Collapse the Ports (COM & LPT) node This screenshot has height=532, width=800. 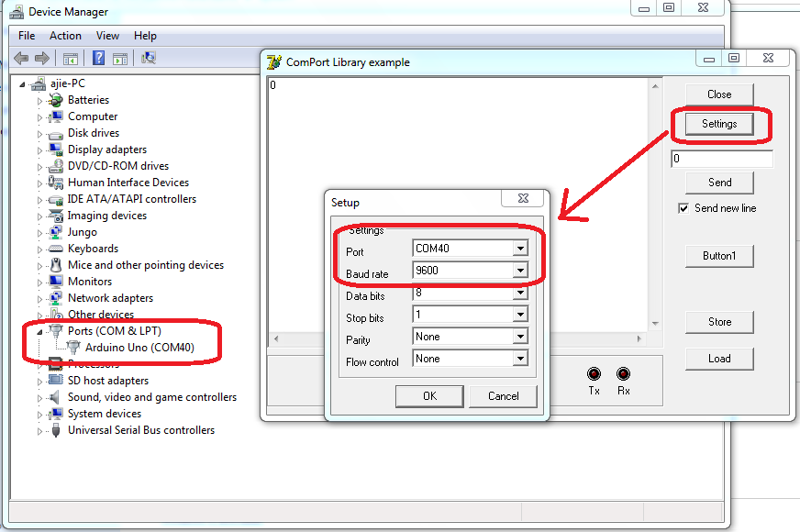tap(39, 332)
